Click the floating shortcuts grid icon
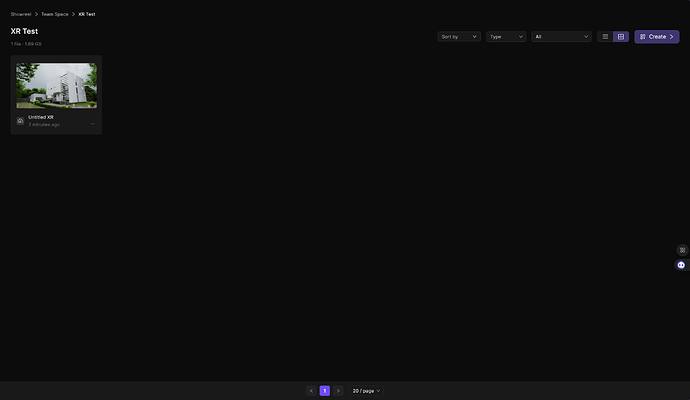The width and height of the screenshot is (690, 400). point(682,250)
